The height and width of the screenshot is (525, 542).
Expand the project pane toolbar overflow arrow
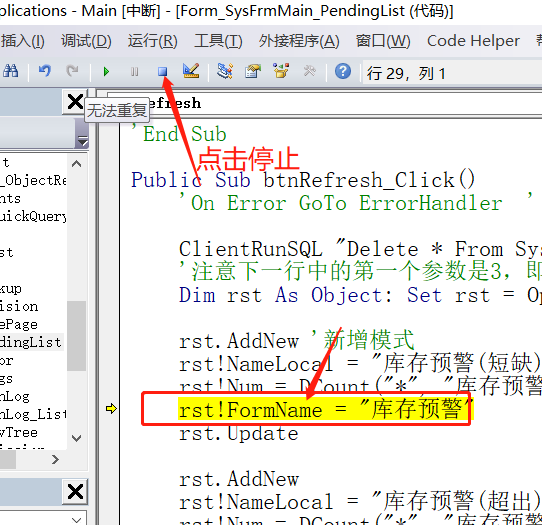tap(82, 141)
